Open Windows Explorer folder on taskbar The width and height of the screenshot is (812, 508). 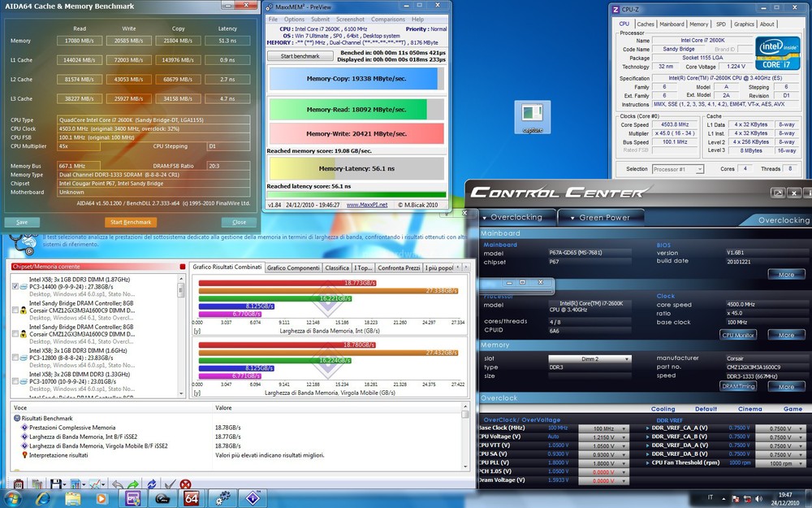(x=72, y=499)
